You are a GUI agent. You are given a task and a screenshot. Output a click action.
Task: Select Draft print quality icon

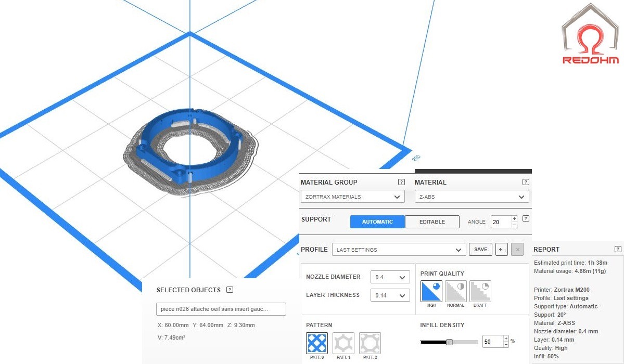480,291
